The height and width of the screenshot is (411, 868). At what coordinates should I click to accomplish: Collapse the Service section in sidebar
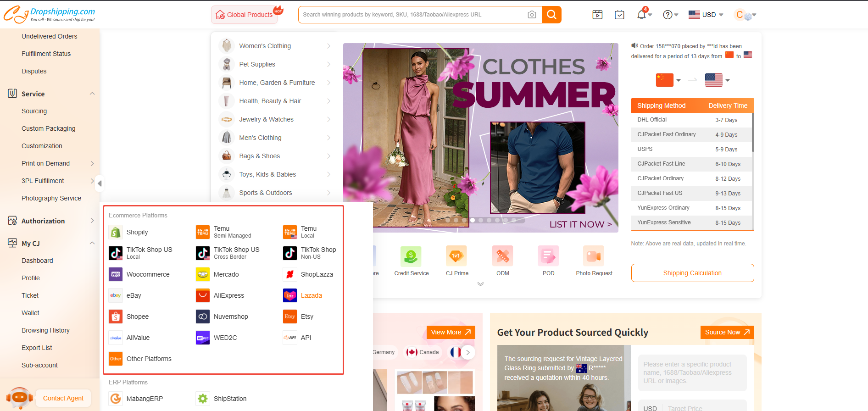point(92,94)
